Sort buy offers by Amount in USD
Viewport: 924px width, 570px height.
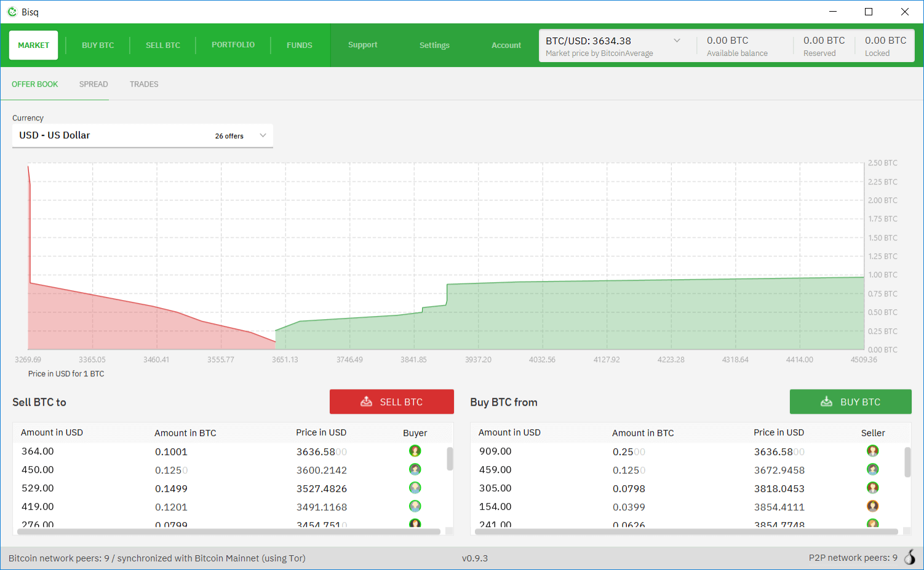509,432
